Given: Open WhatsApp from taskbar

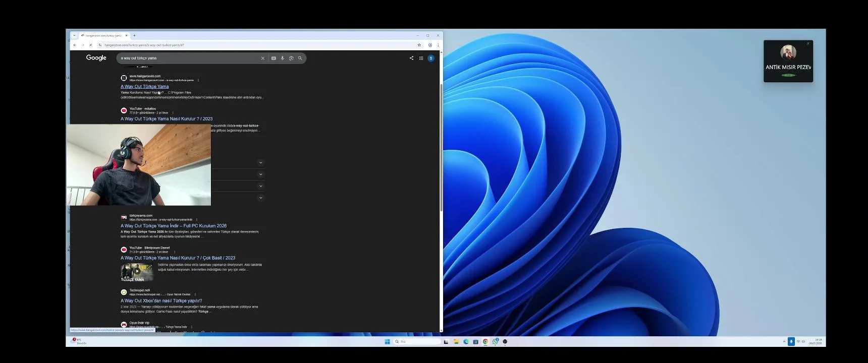Looking at the screenshot, I should coord(496,341).
